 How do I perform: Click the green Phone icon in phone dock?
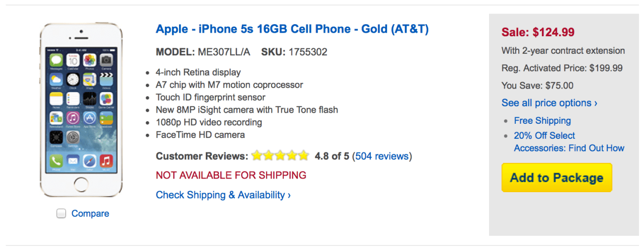click(x=56, y=161)
